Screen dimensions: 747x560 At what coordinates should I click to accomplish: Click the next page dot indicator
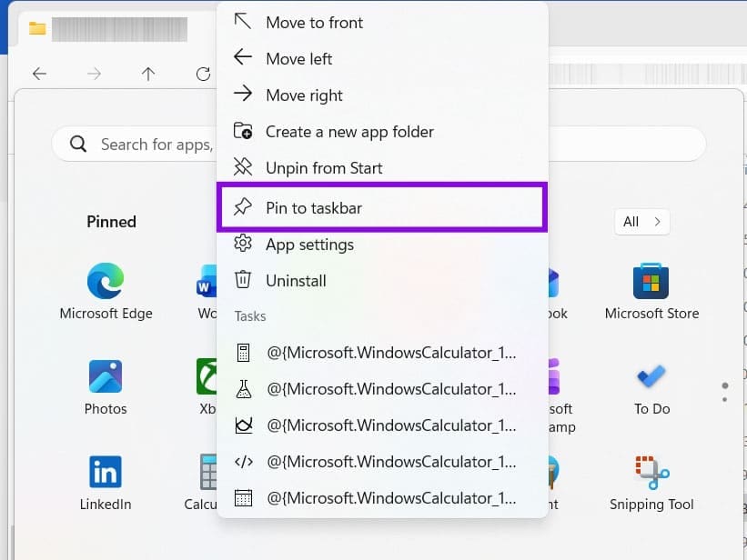tap(724, 399)
